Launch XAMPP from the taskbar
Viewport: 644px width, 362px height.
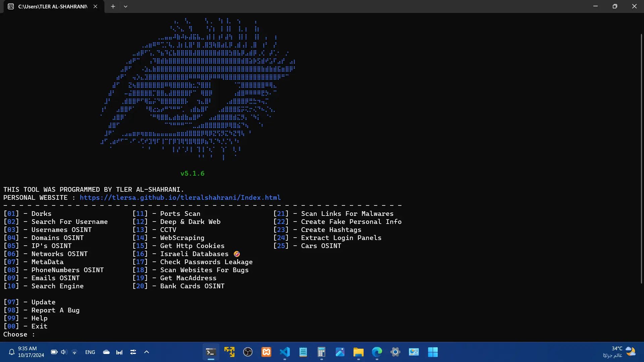[266, 352]
